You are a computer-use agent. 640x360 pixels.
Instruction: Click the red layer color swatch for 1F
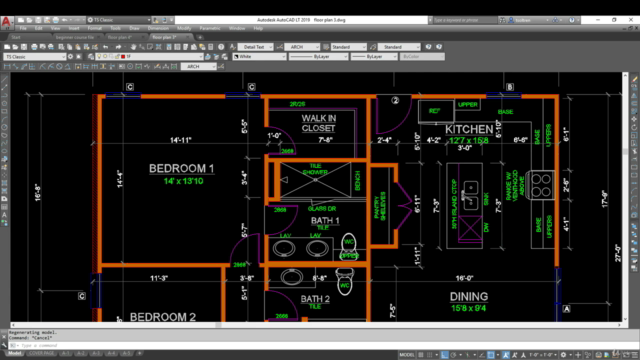coord(123,57)
